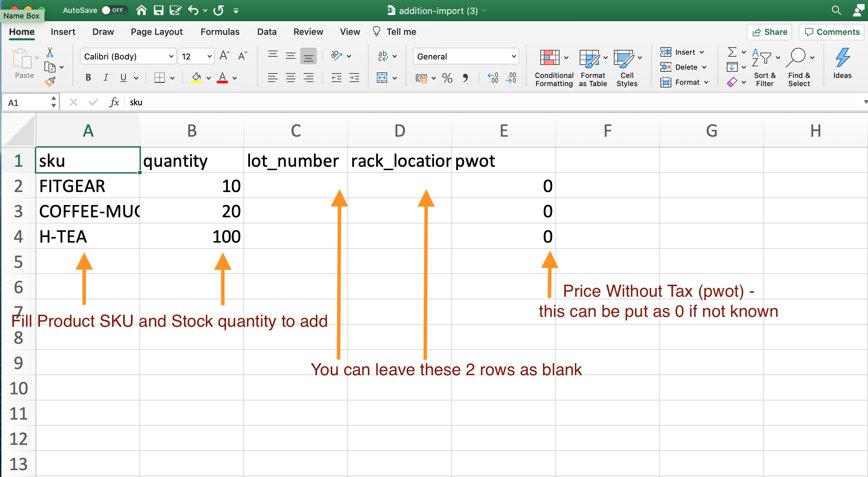
Task: Click the Cut scissors icon
Action: [50, 52]
